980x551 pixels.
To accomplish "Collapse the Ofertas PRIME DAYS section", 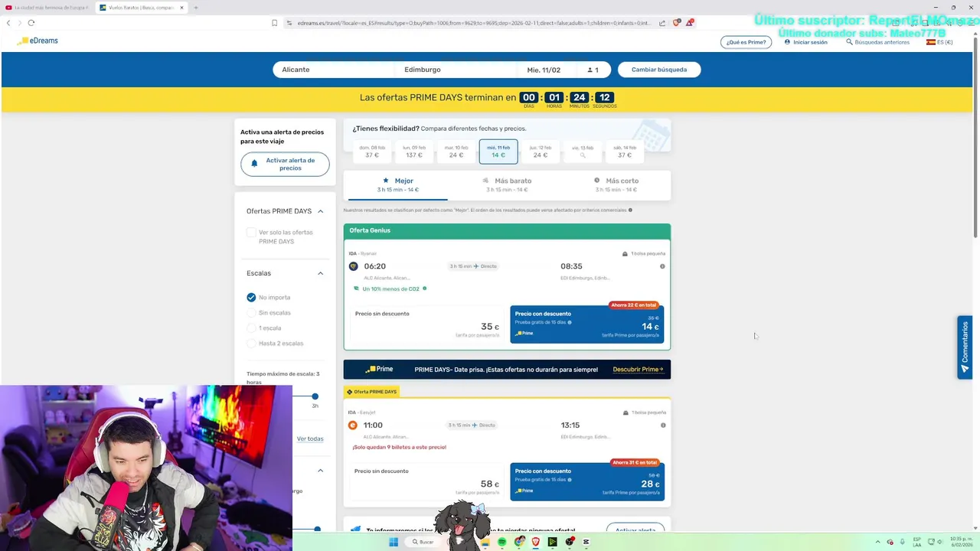I will coord(320,211).
